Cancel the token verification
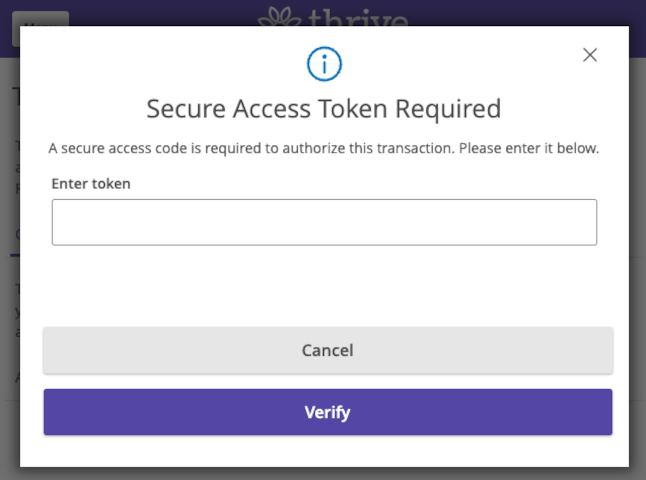The image size is (646, 480). (x=328, y=351)
